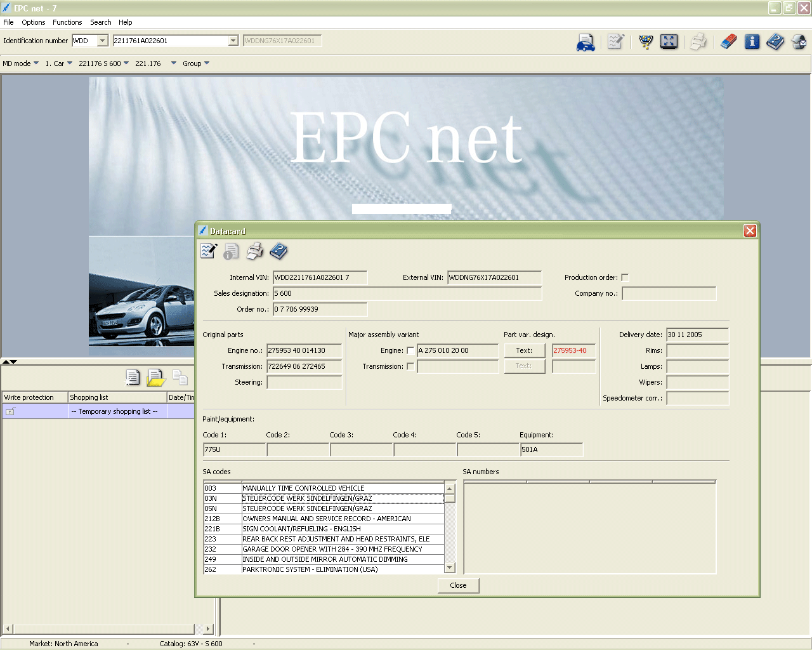Click the Engine no. field

coord(304,350)
